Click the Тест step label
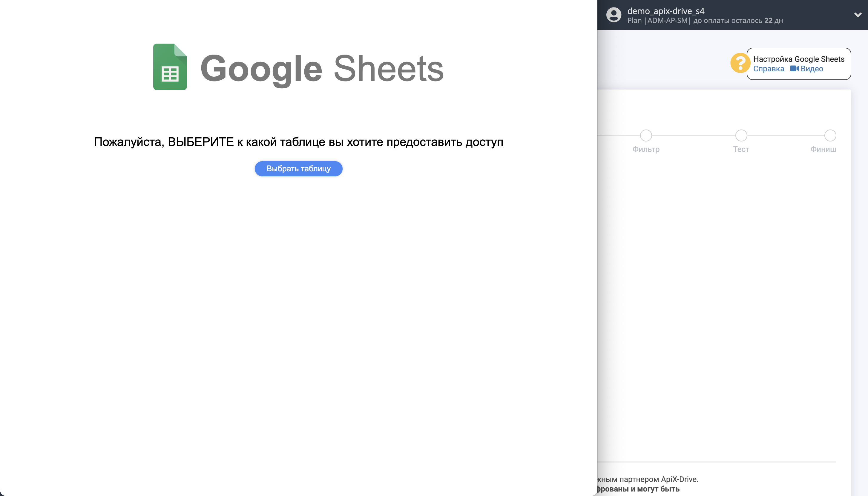Screen dimensions: 868x496 point(741,149)
